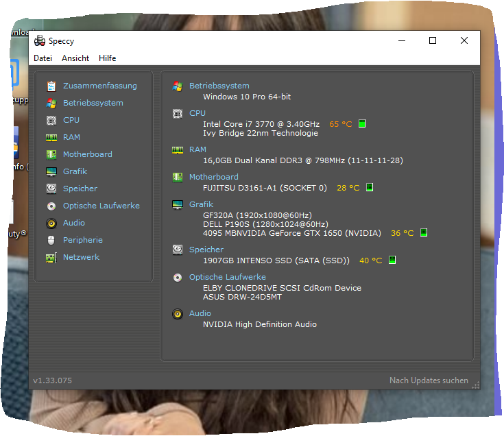
Task: Click the Grafik monitor icon in sidebar
Action: 51,172
